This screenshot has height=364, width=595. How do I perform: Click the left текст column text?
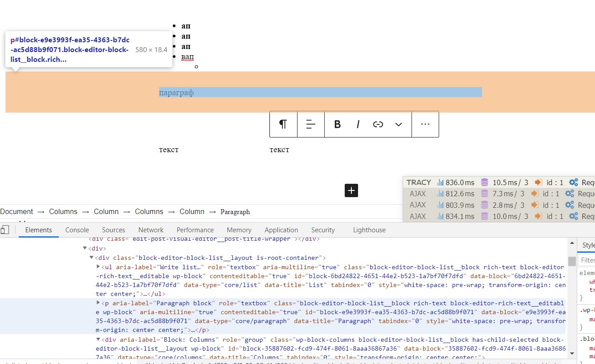(169, 150)
